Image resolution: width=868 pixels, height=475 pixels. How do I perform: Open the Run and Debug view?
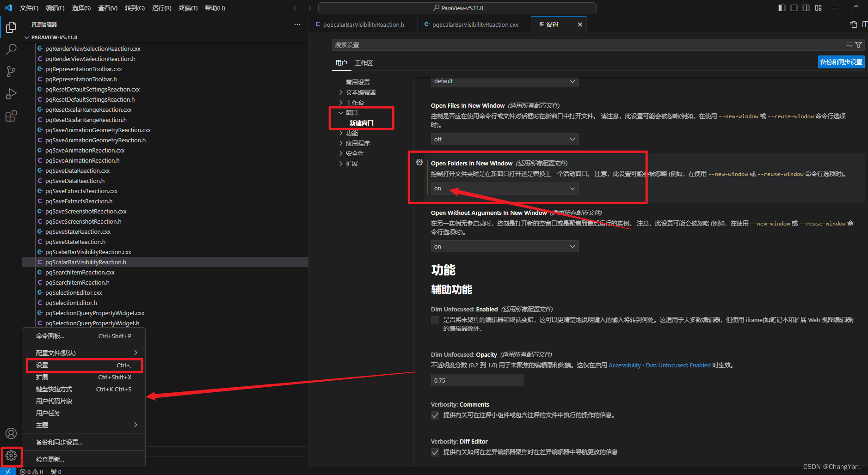[x=11, y=94]
